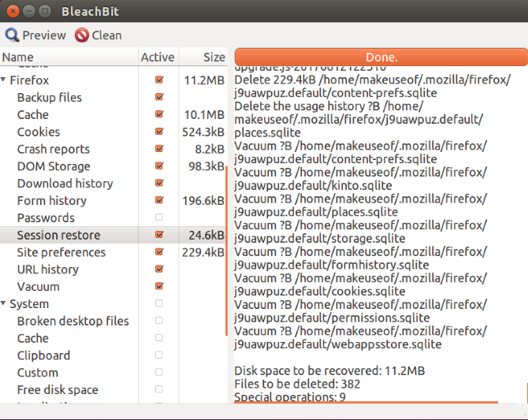Click the Preview button label
This screenshot has width=528, height=420.
pos(44,35)
